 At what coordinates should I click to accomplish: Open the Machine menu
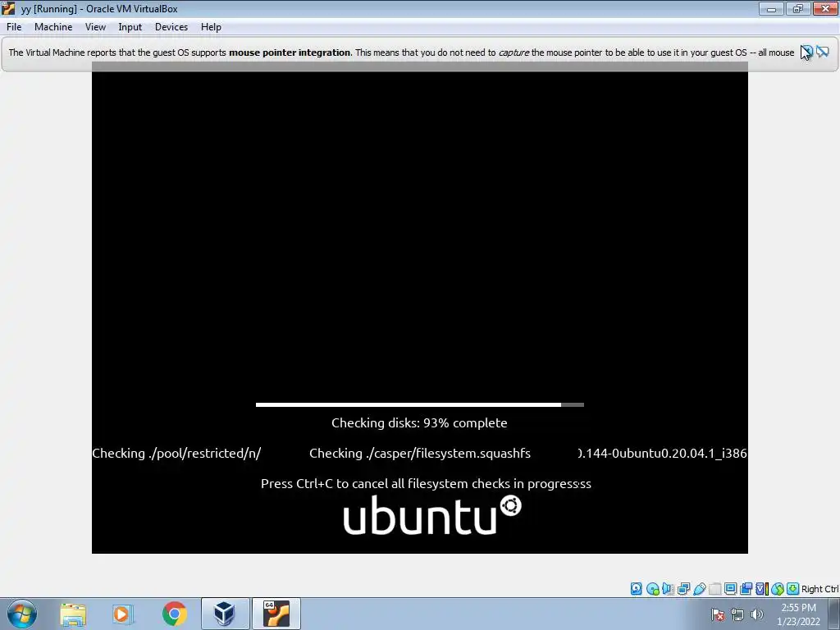pos(53,27)
